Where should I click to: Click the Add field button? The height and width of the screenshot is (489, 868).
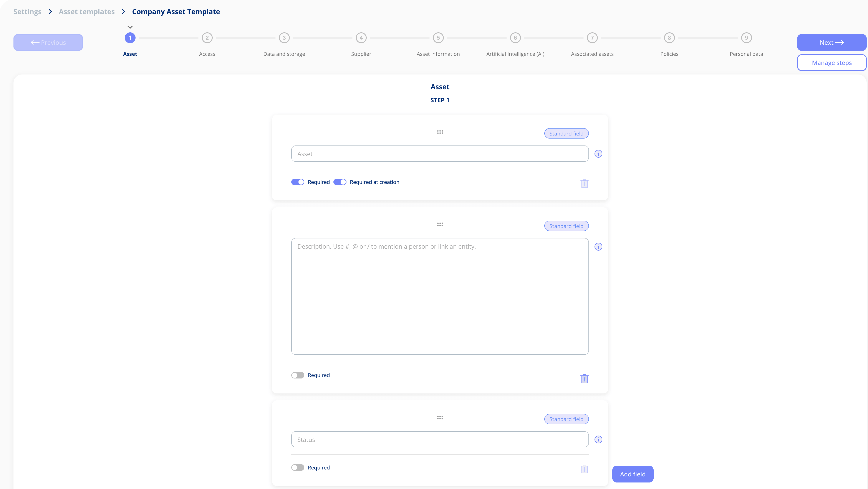[x=633, y=474]
